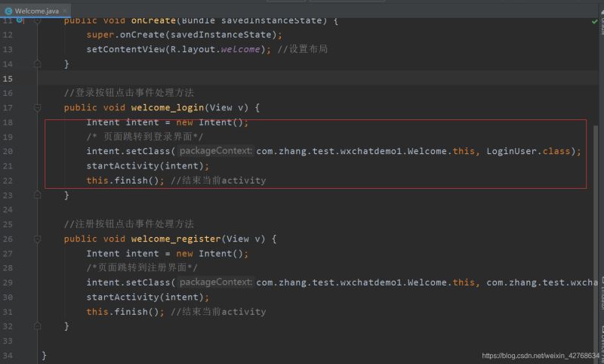Click the packageContext hint on line 20
The height and width of the screenshot is (364, 604).
click(x=216, y=151)
